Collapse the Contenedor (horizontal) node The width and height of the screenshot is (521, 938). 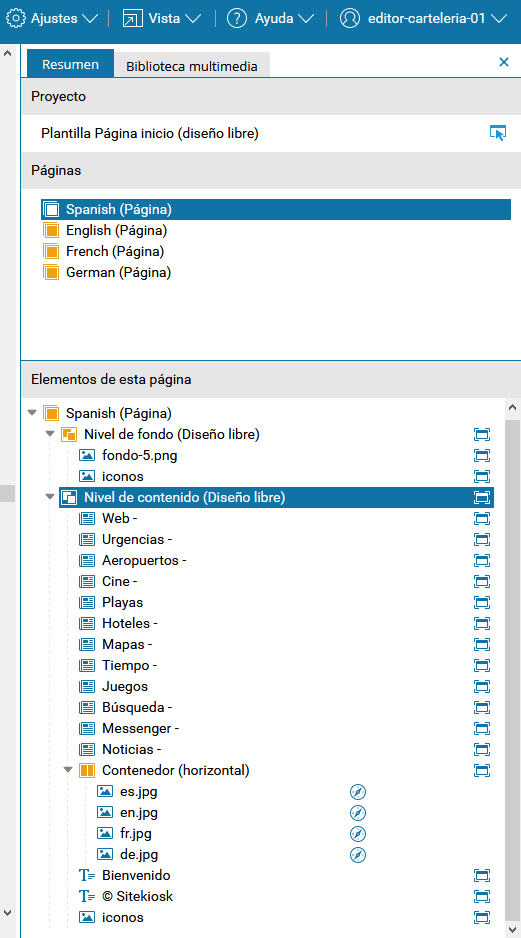click(68, 770)
